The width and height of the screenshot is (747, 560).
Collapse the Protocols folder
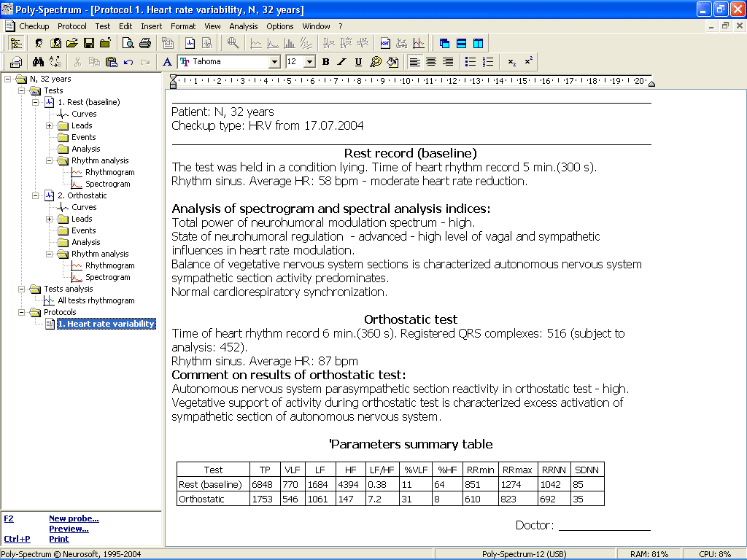tap(21, 312)
